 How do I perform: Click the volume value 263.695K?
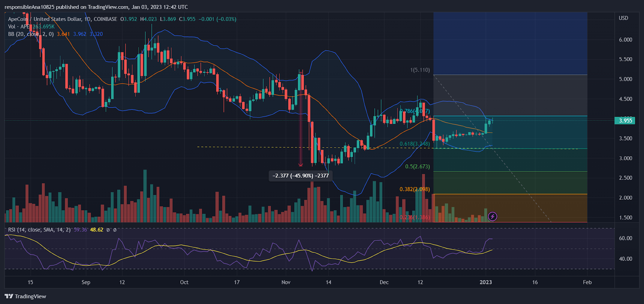tap(43, 27)
